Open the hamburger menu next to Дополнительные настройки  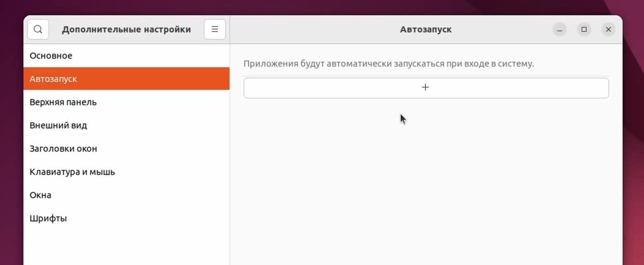click(214, 30)
